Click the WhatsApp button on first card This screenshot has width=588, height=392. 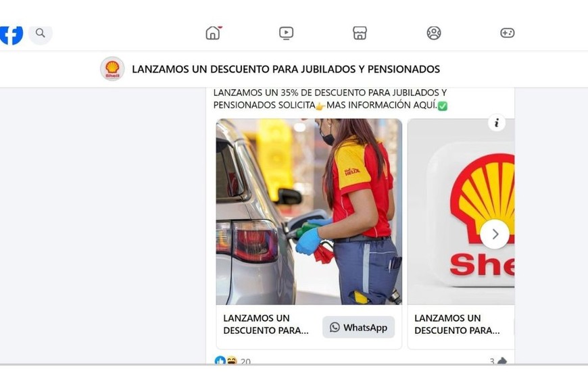[x=358, y=328]
